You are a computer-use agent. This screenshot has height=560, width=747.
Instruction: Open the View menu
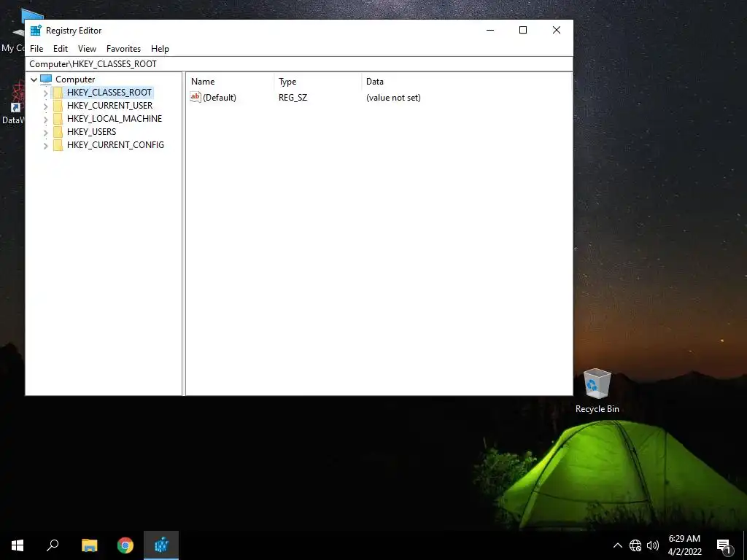pos(88,49)
